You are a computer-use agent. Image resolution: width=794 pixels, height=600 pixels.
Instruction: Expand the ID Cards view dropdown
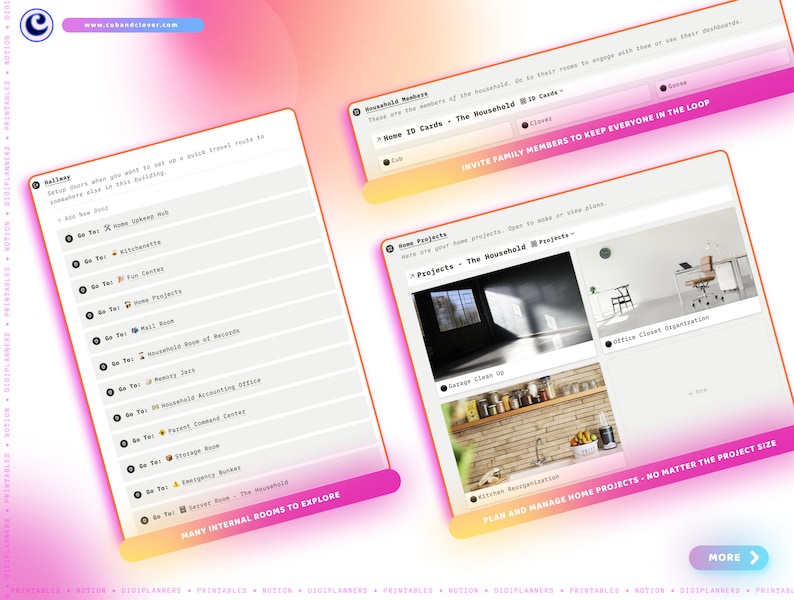[542, 96]
